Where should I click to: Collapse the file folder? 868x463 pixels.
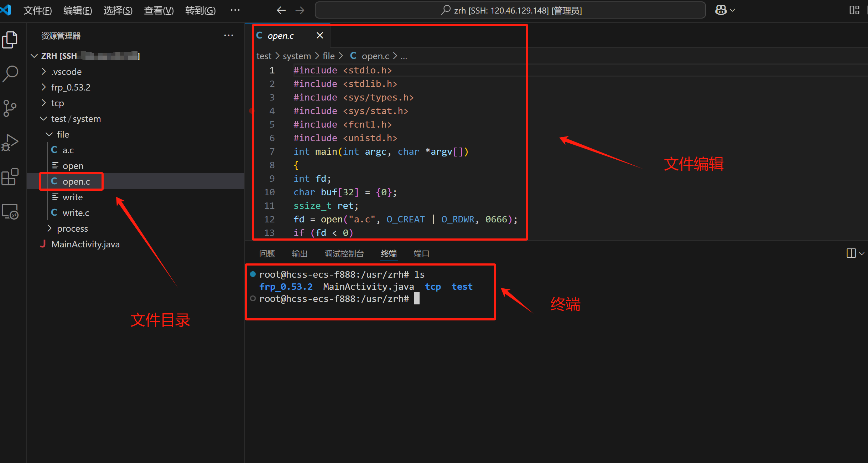coord(63,134)
